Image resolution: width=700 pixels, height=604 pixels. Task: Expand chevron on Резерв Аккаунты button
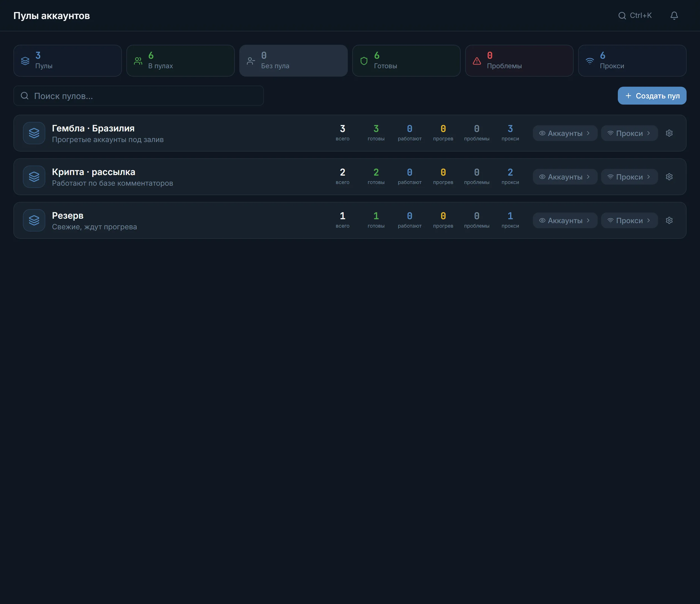pyautogui.click(x=588, y=220)
